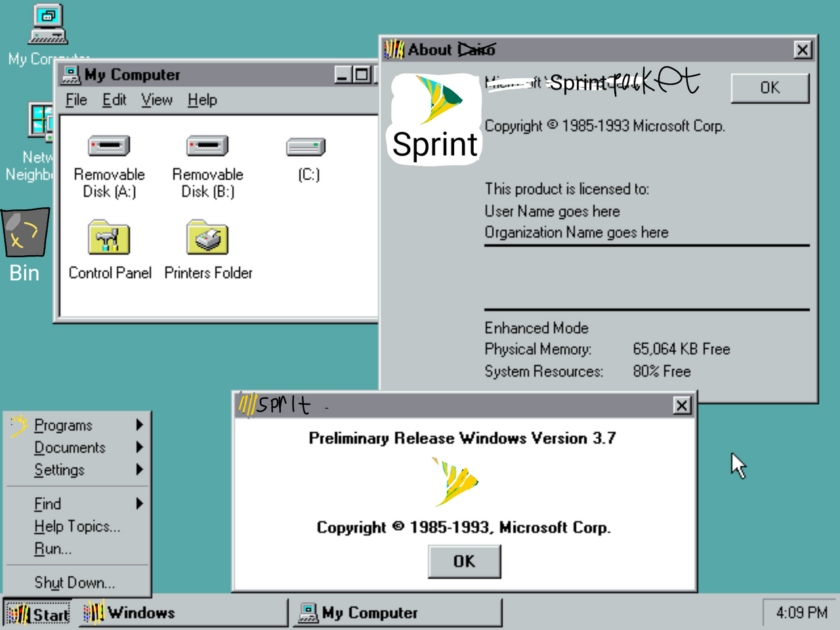
Task: Open Removable Disk (A:) drive icon
Action: coord(109,146)
